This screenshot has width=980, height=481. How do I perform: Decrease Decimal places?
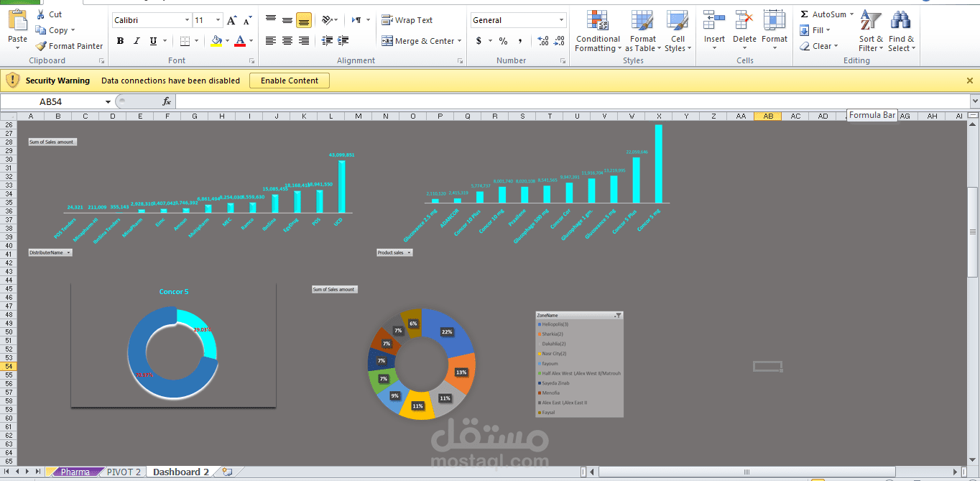point(559,41)
